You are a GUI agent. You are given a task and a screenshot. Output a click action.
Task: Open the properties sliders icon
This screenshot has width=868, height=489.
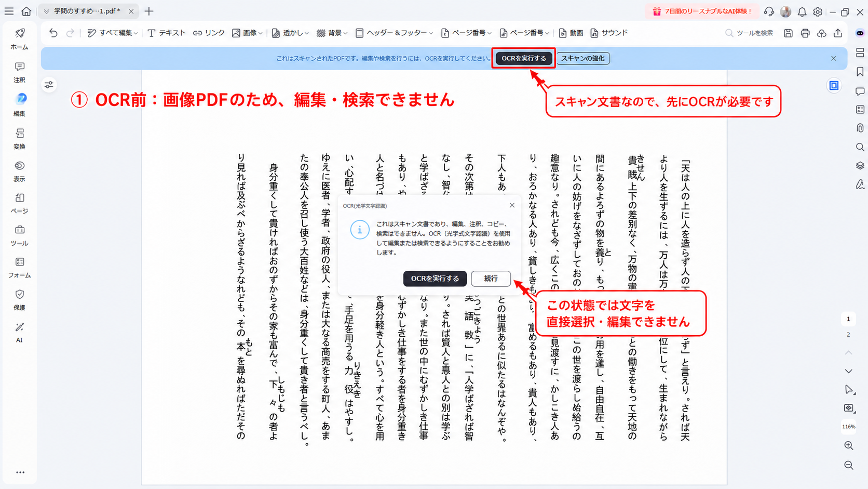[x=49, y=85]
